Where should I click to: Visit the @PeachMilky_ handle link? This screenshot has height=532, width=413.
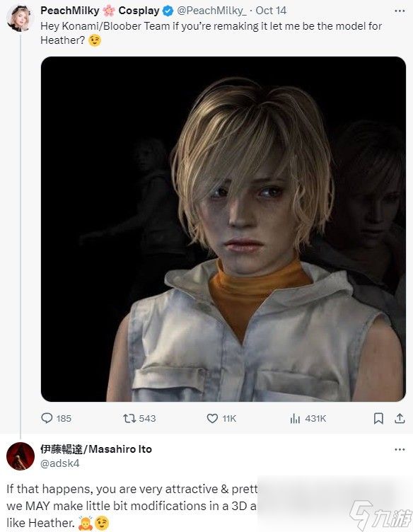tap(211, 11)
